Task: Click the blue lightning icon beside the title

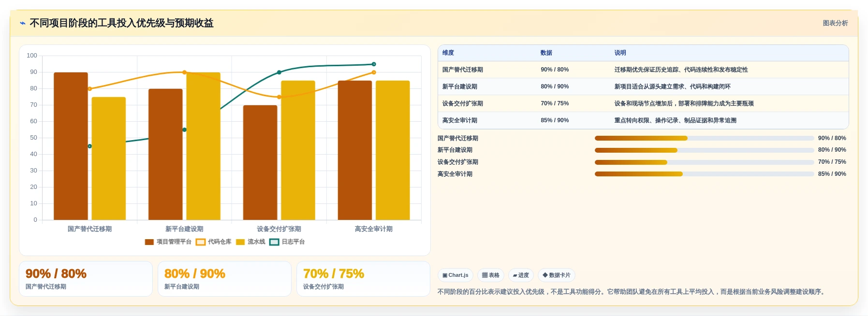Action: click(22, 23)
